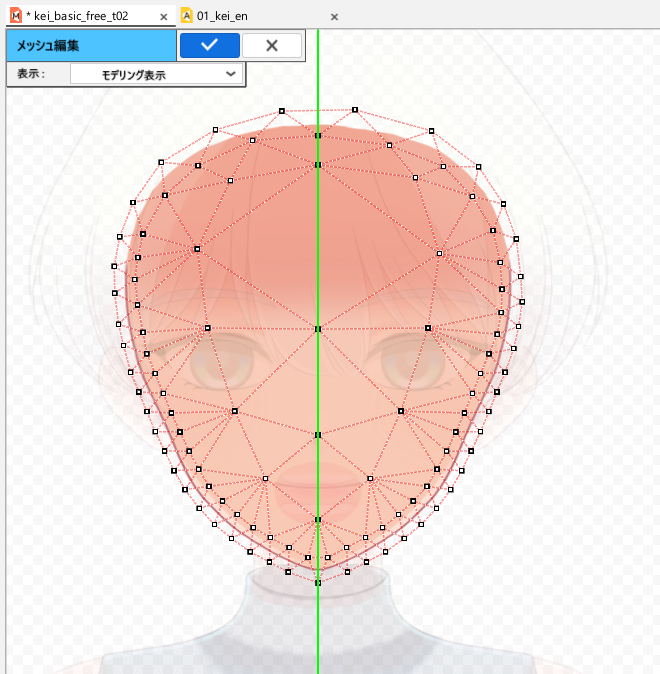660x674 pixels.
Task: Select the inner mesh vertex beside the right eye
Action: (x=427, y=328)
